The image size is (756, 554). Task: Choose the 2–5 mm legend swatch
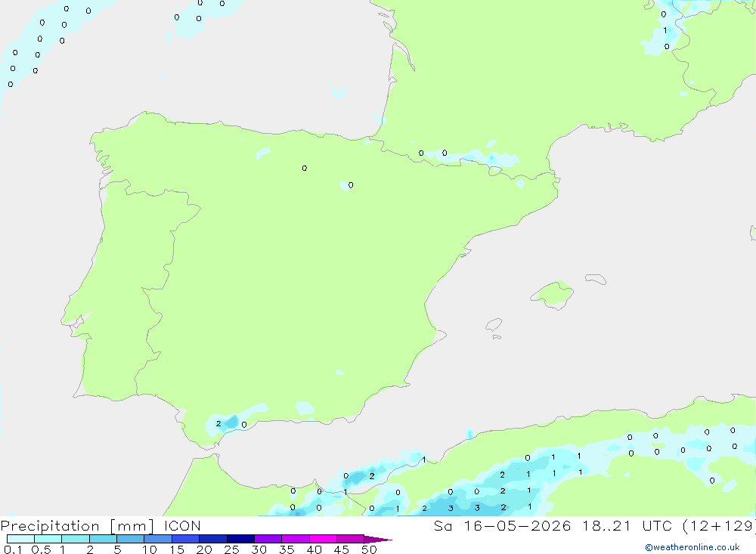tap(103, 539)
